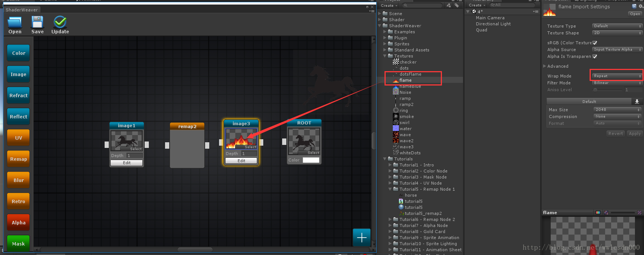Collapse the ShaderWeaver folder in Project
This screenshot has height=255, width=644.
pyautogui.click(x=380, y=26)
